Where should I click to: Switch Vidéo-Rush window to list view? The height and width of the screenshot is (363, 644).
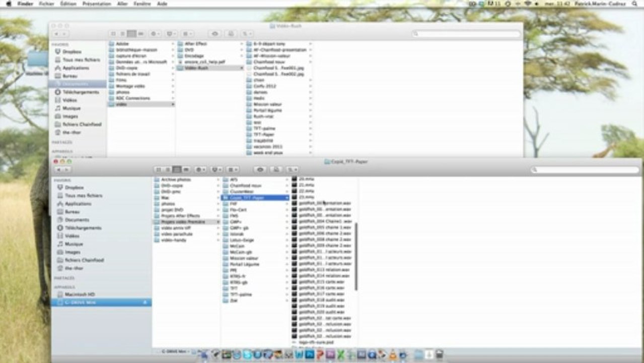122,34
